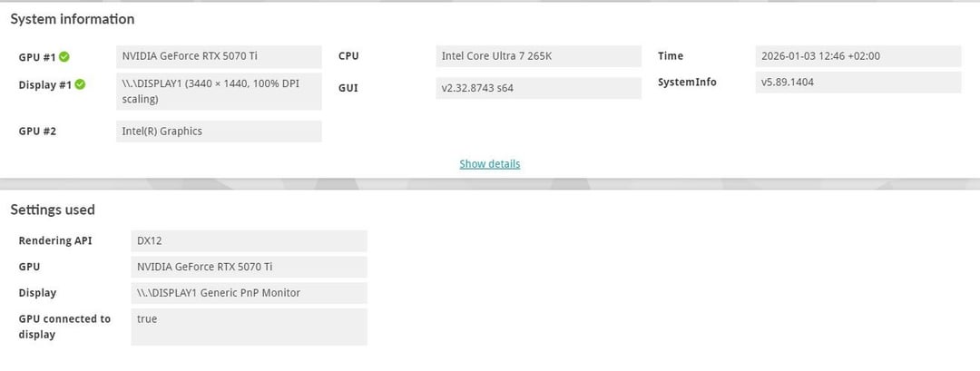This screenshot has height=371, width=980.
Task: Select the GPU #2 Intel(R) Graphics field
Action: pos(219,132)
